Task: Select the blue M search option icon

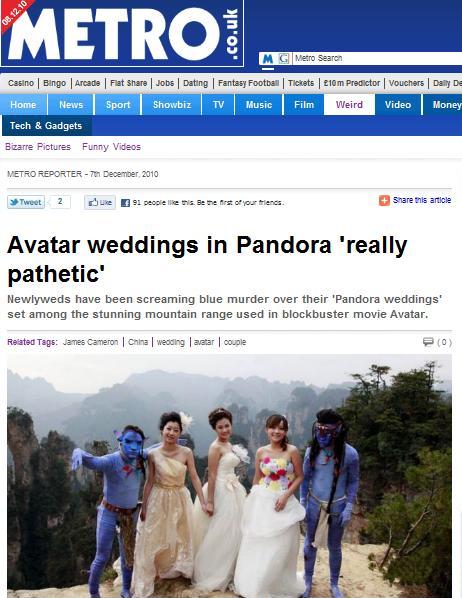Action: (268, 59)
